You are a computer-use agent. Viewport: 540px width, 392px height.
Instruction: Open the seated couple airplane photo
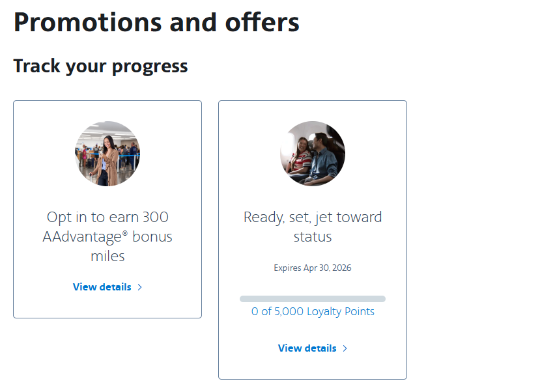click(x=313, y=154)
